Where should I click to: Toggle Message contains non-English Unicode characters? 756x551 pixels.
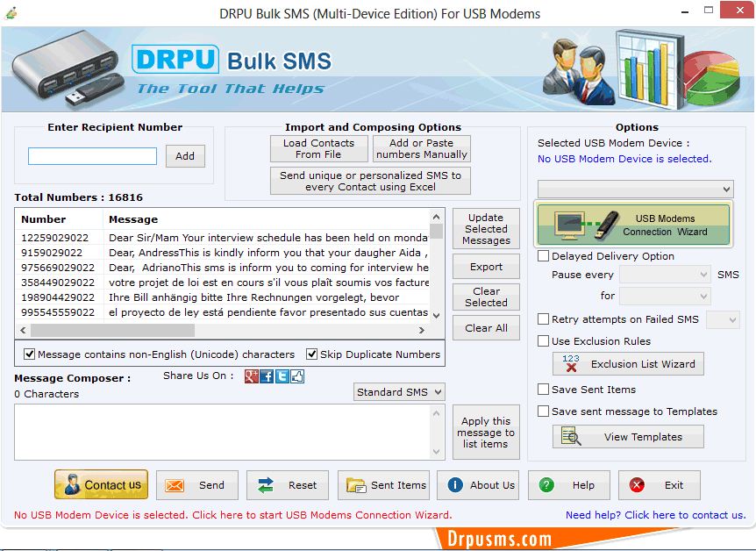click(x=30, y=354)
